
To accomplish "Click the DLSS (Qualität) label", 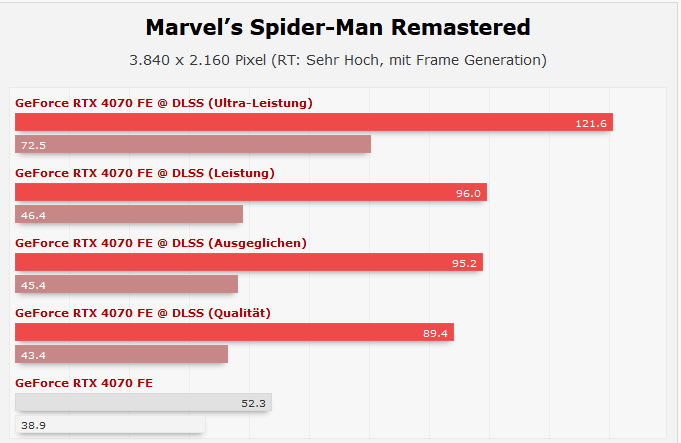I will coord(221,313).
